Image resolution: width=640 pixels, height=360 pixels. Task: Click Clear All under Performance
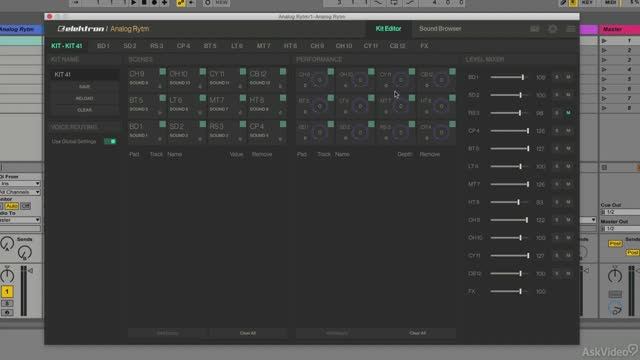click(418, 333)
